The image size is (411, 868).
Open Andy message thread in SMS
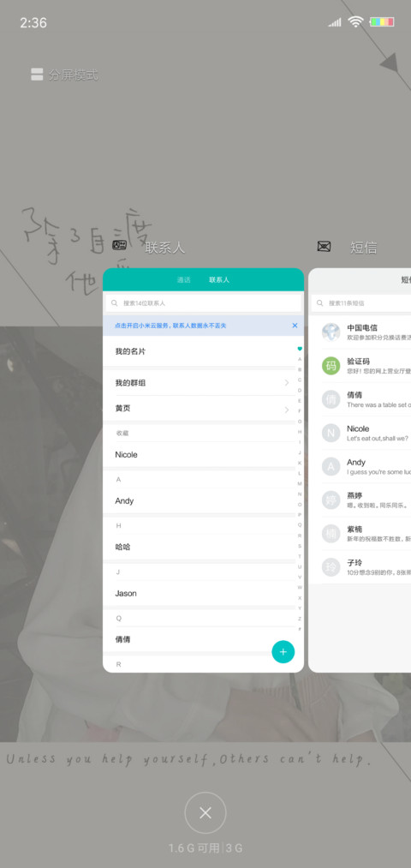tap(361, 467)
